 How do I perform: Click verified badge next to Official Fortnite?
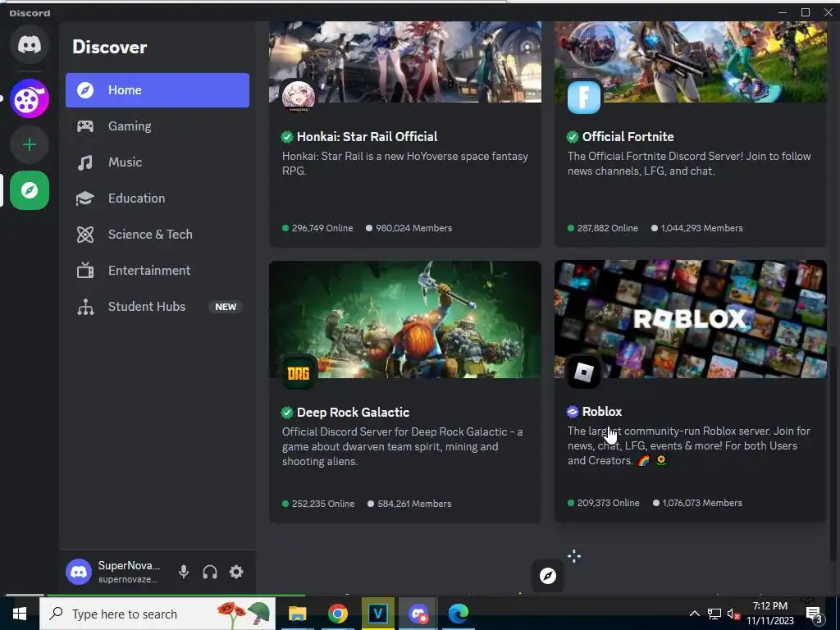573,137
